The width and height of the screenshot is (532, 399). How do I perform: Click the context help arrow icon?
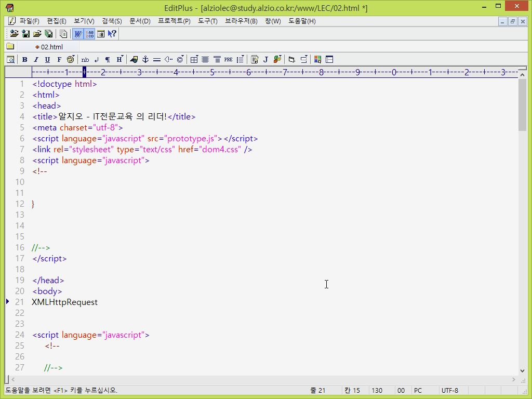coord(112,34)
